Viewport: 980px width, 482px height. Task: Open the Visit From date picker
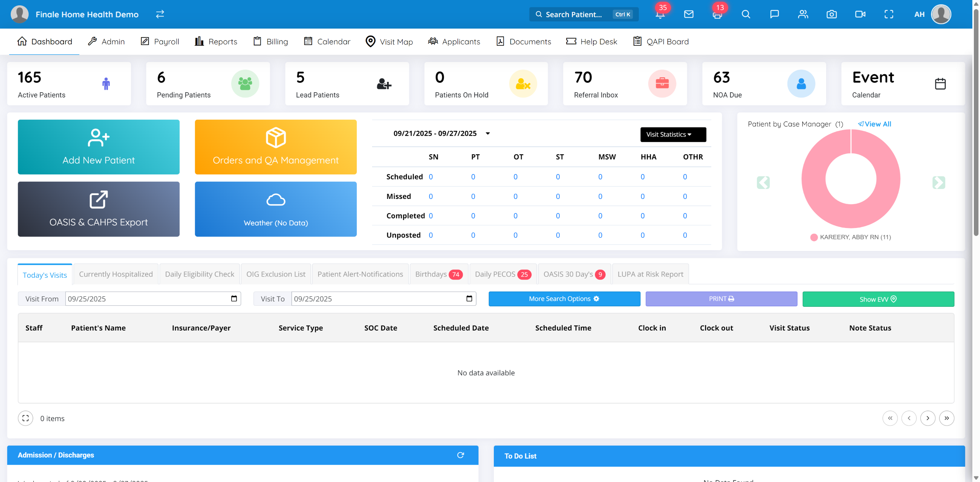pyautogui.click(x=234, y=299)
